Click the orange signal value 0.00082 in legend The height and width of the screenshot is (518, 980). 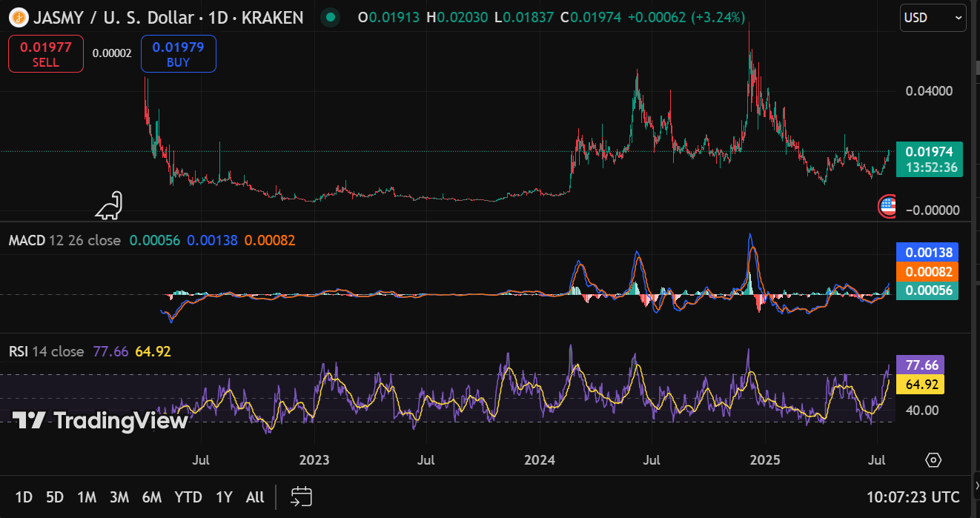tap(270, 240)
